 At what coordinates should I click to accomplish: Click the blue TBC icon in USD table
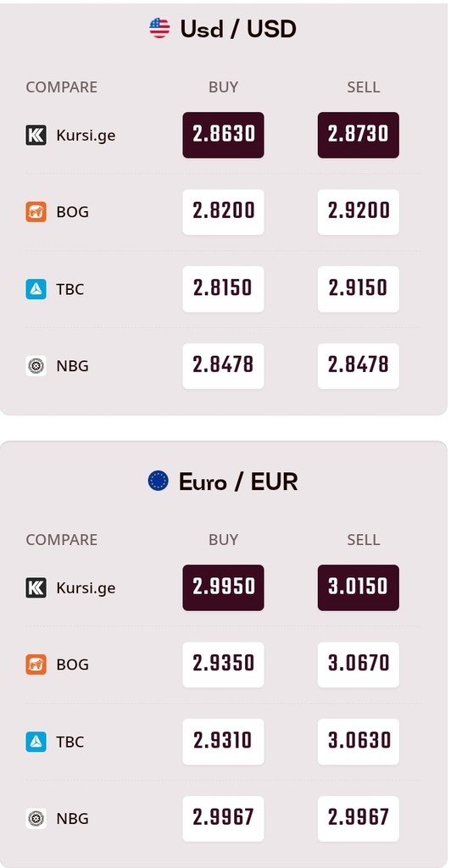tap(36, 289)
